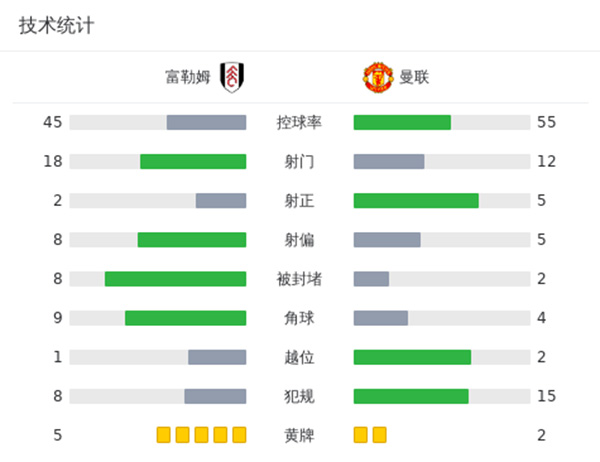The image size is (600, 462).
Task: Click Manchester United's green 射正 bar
Action: [x=416, y=201]
